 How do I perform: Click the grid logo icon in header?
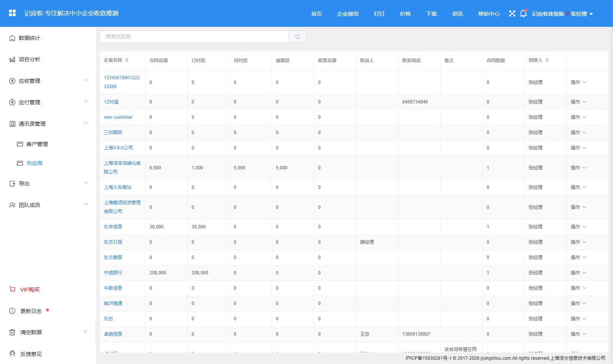click(12, 13)
